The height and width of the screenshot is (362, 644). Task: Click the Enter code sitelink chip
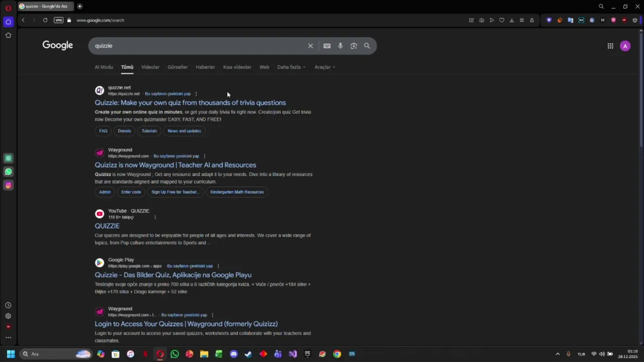click(x=131, y=192)
